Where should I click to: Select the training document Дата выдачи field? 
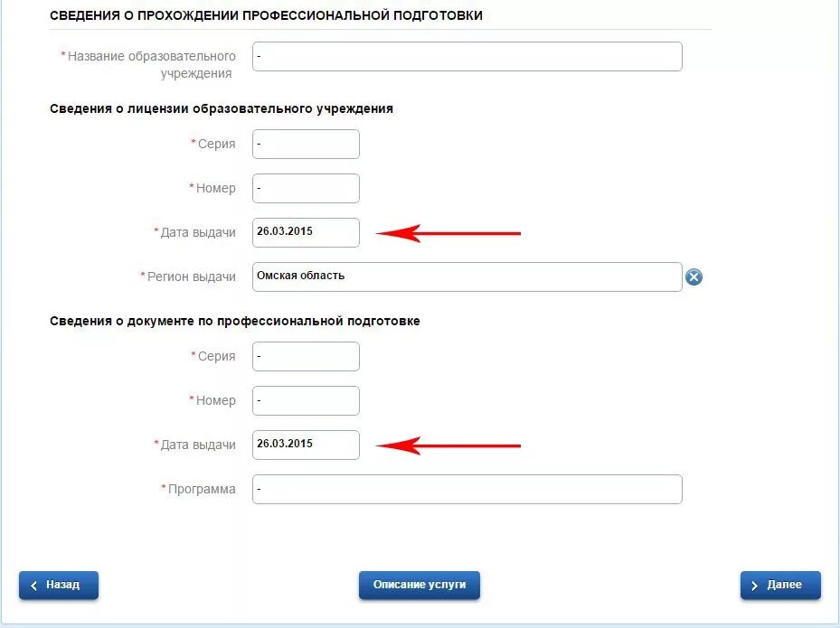[x=306, y=445]
